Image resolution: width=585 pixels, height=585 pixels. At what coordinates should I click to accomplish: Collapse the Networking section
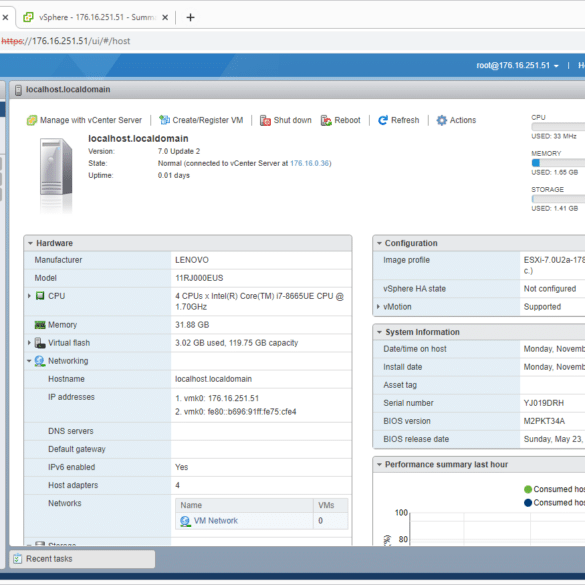pos(29,361)
